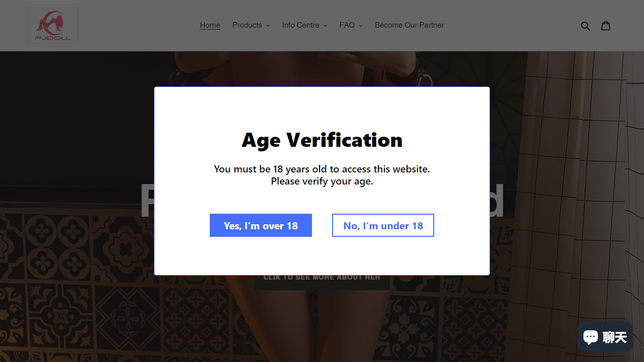Confirm with Yes, I'm over 18 button
Image resolution: width=644 pixels, height=362 pixels.
click(x=261, y=225)
